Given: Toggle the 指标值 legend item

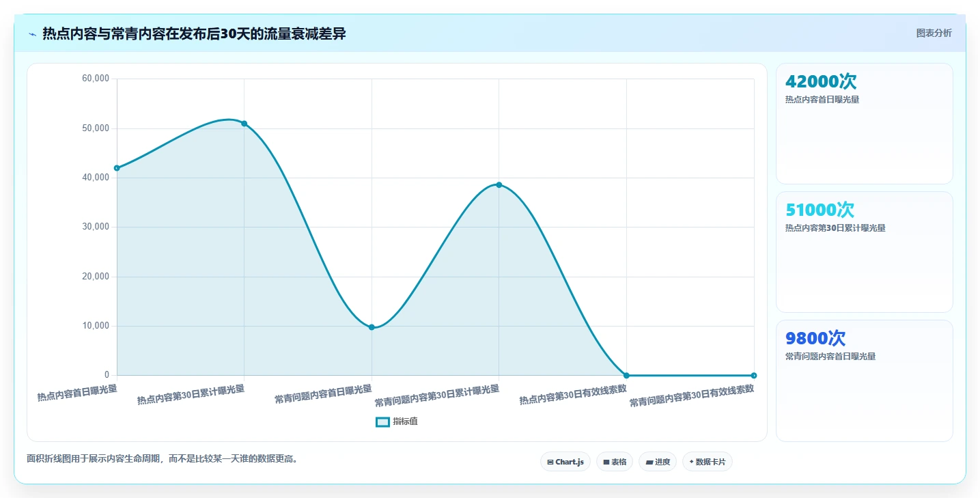Looking at the screenshot, I should (x=397, y=421).
